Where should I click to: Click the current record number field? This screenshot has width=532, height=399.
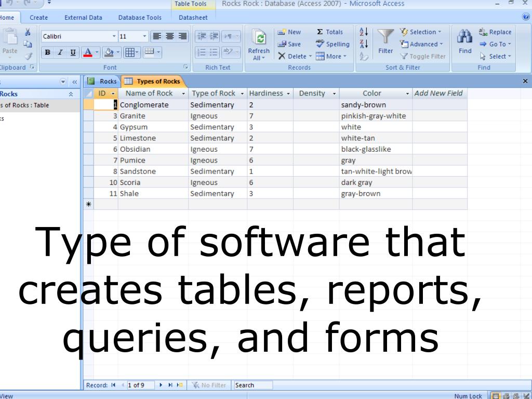coord(140,385)
